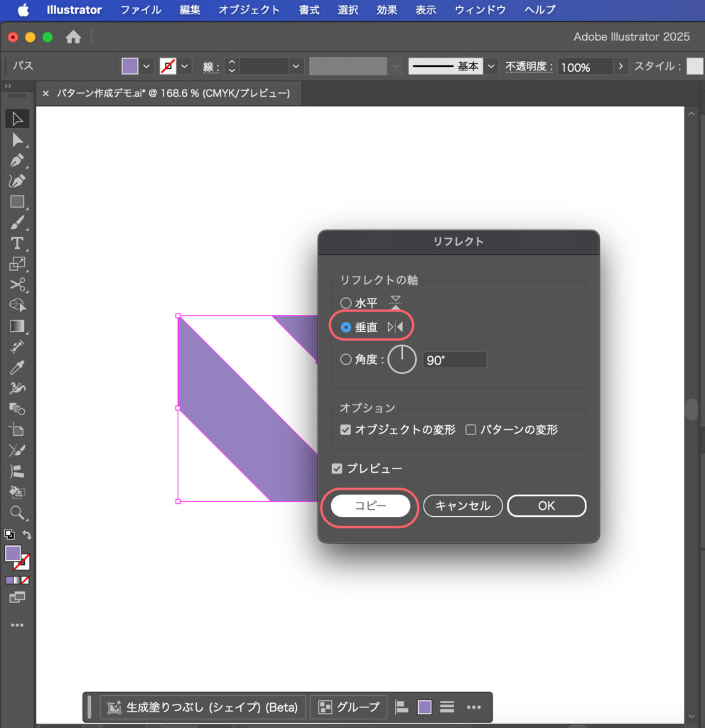Click the コピー button
Image resolution: width=705 pixels, height=728 pixels.
click(370, 506)
